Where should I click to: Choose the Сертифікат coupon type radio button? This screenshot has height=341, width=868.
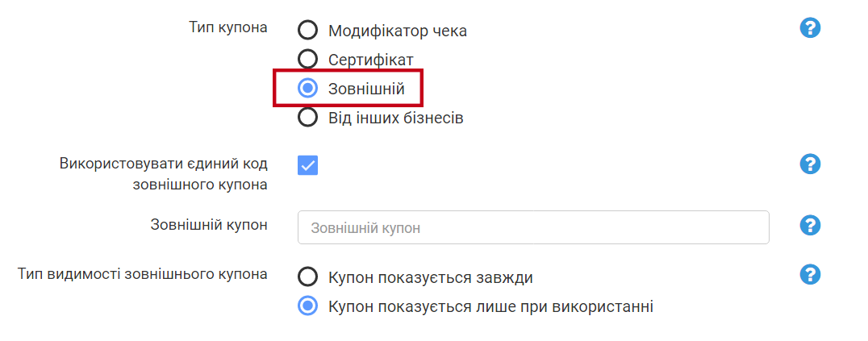pyautogui.click(x=307, y=59)
